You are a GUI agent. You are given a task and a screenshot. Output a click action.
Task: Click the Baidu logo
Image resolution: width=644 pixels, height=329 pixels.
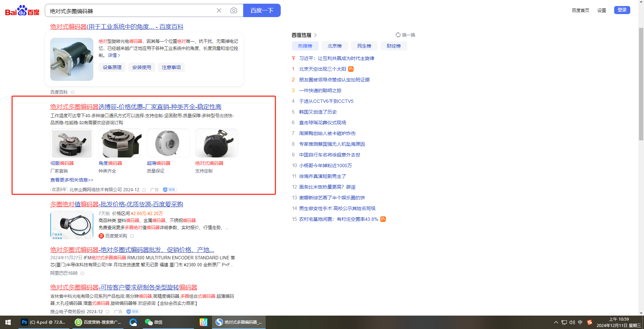click(22, 10)
